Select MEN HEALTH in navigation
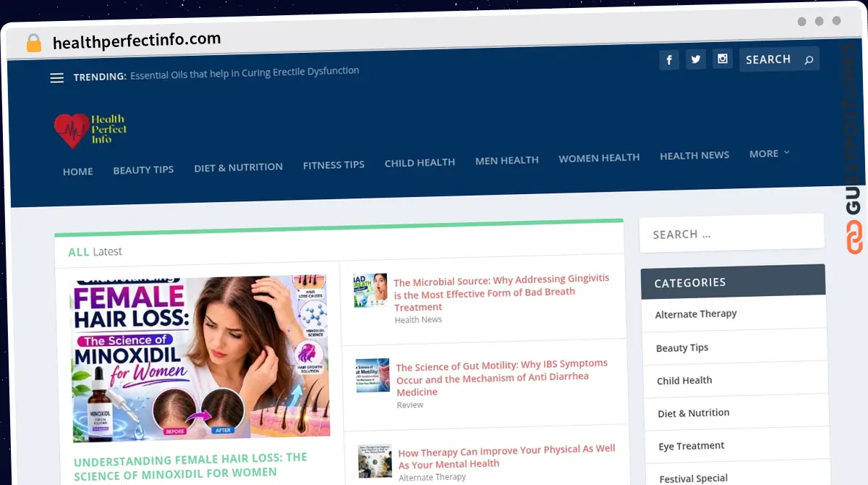The width and height of the screenshot is (868, 485). (507, 160)
